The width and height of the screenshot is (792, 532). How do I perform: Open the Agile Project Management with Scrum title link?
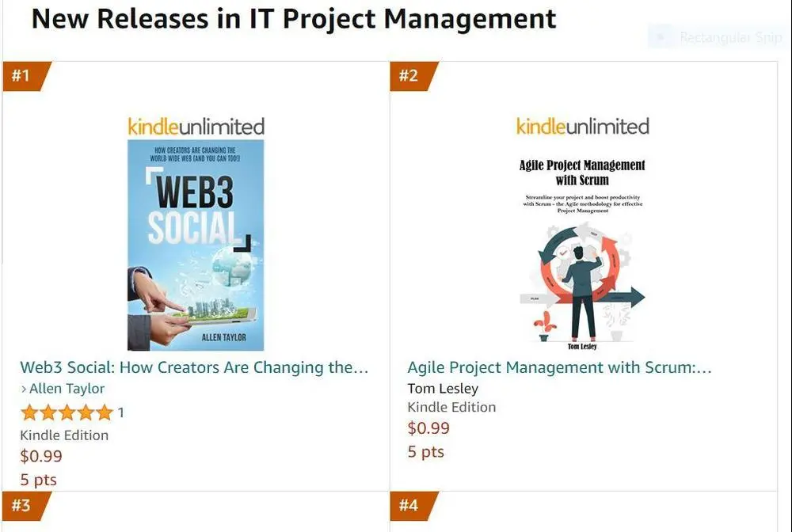559,367
